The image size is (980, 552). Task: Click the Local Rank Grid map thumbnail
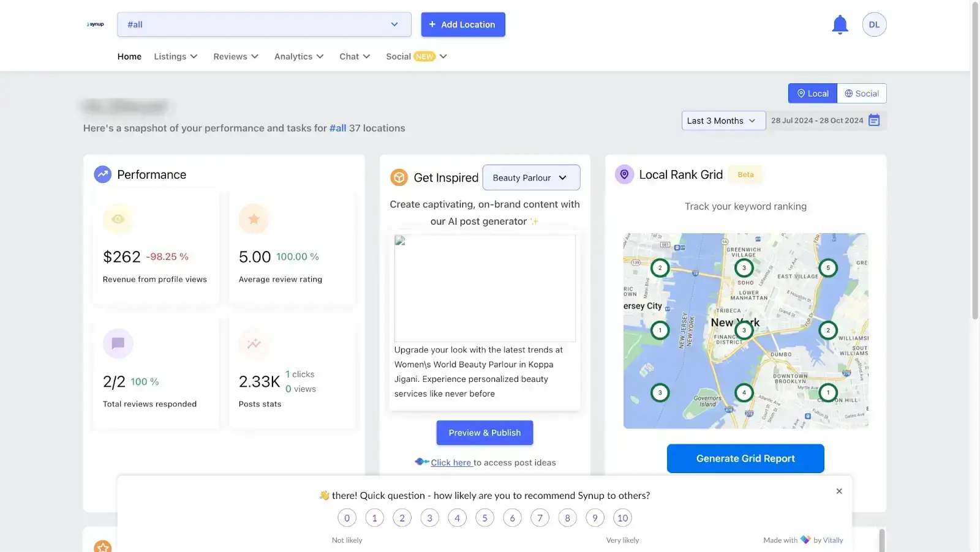[745, 330]
